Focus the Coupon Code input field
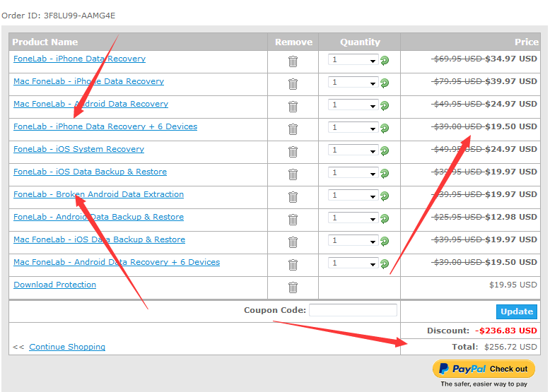The image size is (550, 392). point(353,310)
